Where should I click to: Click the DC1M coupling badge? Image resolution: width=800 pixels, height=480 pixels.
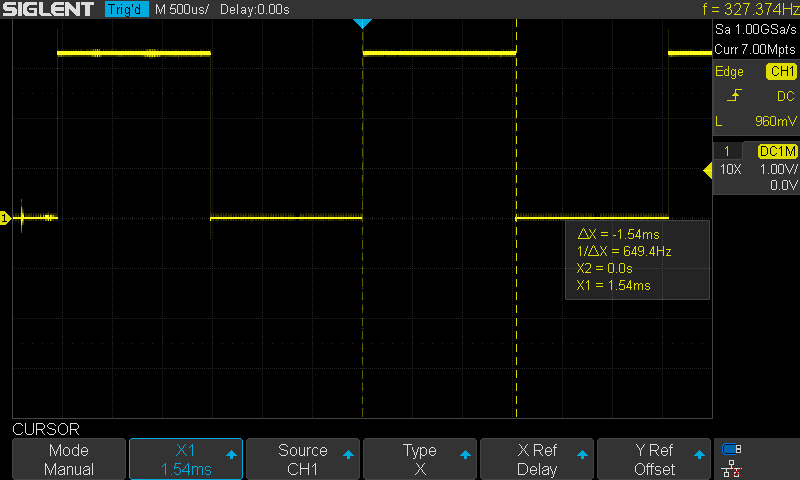point(778,151)
